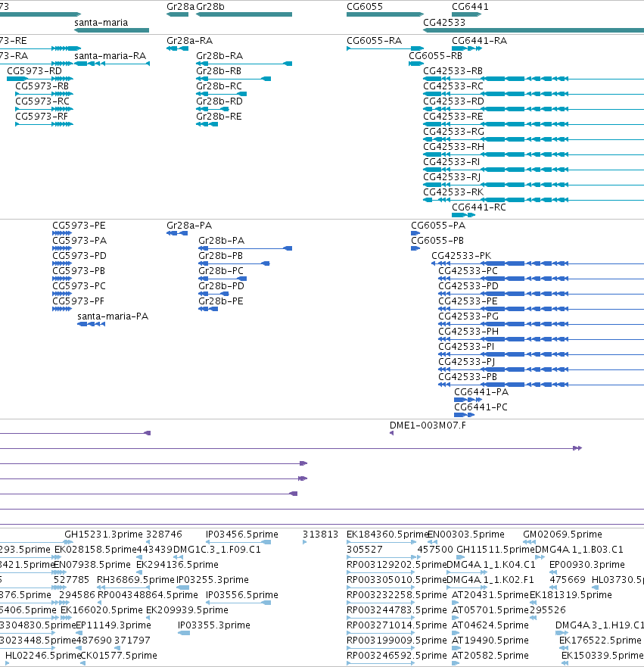The width and height of the screenshot is (644, 667).
Task: Select transcript CG42533-RC
Action: pos(534,94)
